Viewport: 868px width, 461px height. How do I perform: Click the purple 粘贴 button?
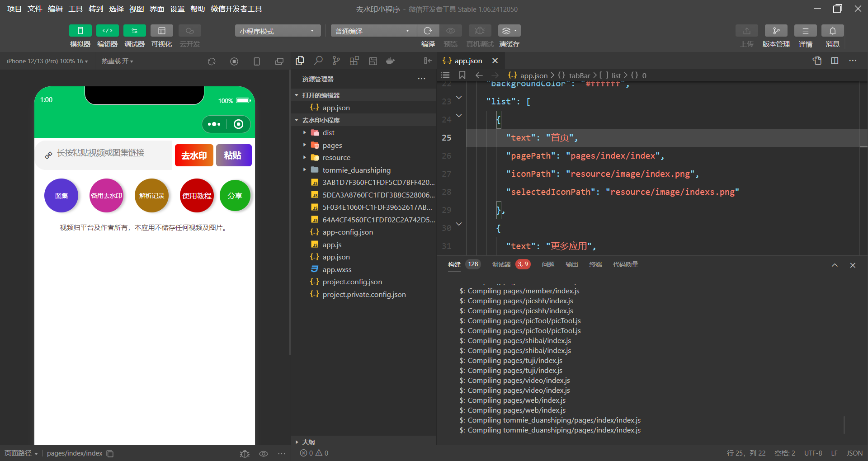coord(233,155)
